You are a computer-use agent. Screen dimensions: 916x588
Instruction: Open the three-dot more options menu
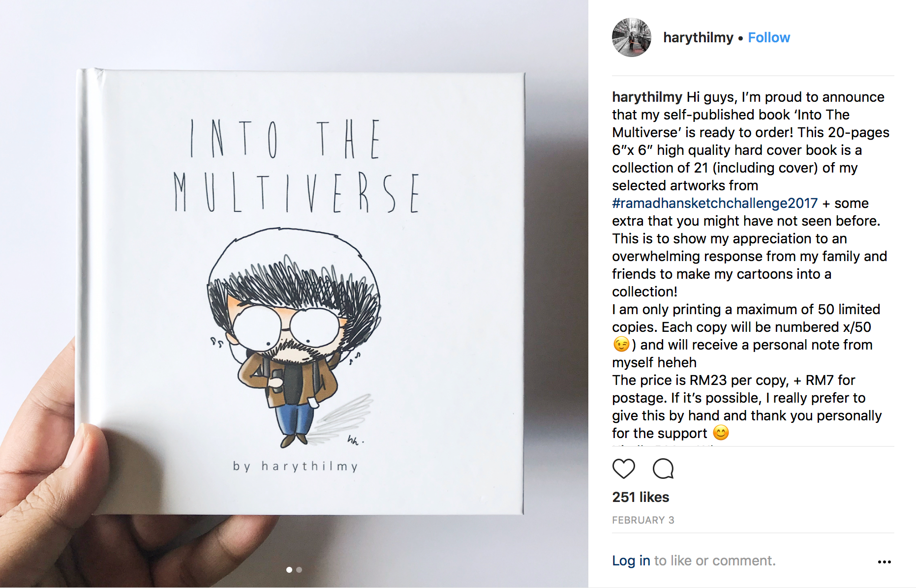(x=884, y=561)
